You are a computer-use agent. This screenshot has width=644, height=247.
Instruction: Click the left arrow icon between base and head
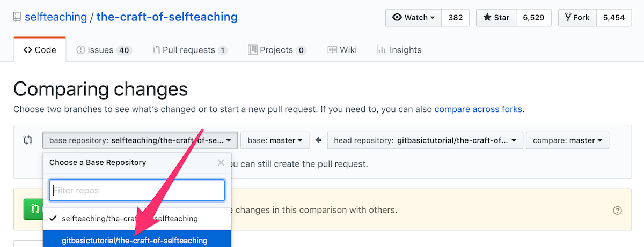click(x=318, y=140)
